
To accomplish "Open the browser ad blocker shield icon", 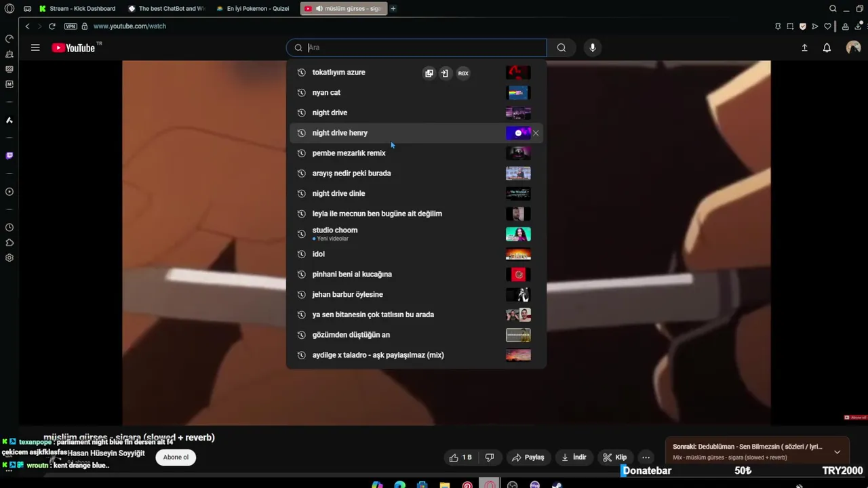I will point(803,26).
